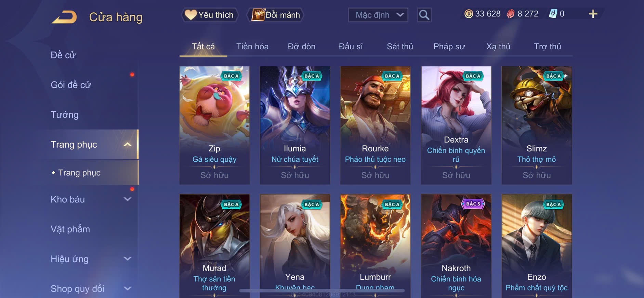
Task: Tap the plus icon to add currency
Action: 593,14
